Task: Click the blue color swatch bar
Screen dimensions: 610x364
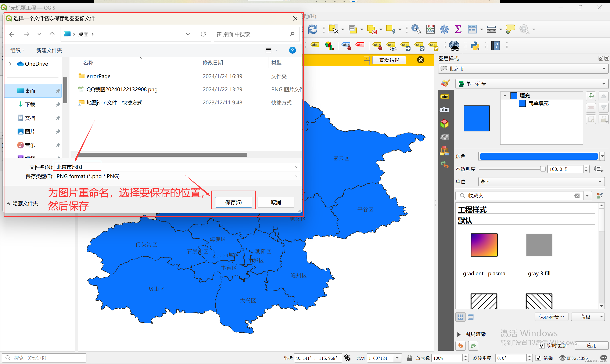Action: coord(539,156)
